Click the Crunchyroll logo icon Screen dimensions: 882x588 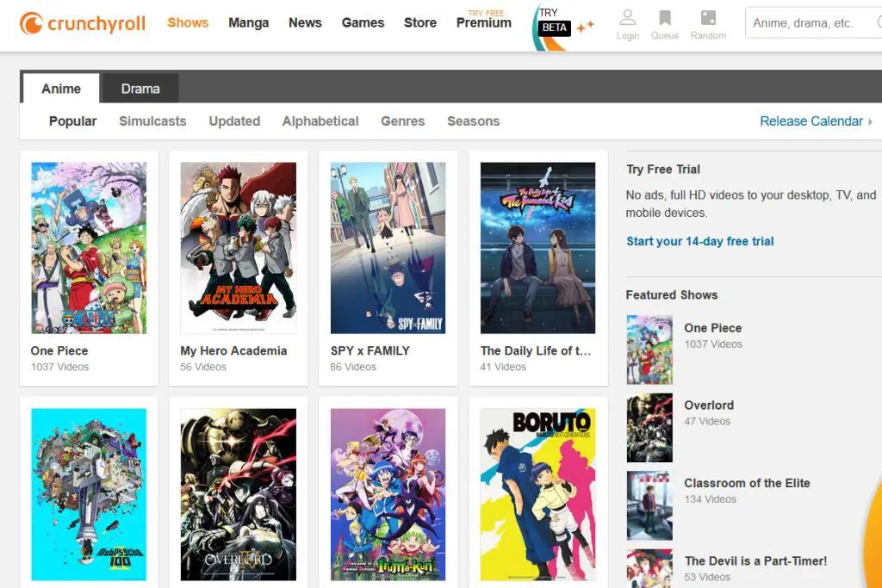tap(31, 23)
